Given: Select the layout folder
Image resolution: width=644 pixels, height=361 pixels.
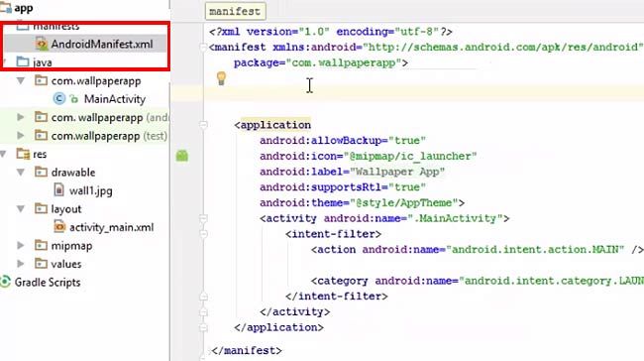Looking at the screenshot, I should click(x=66, y=209).
